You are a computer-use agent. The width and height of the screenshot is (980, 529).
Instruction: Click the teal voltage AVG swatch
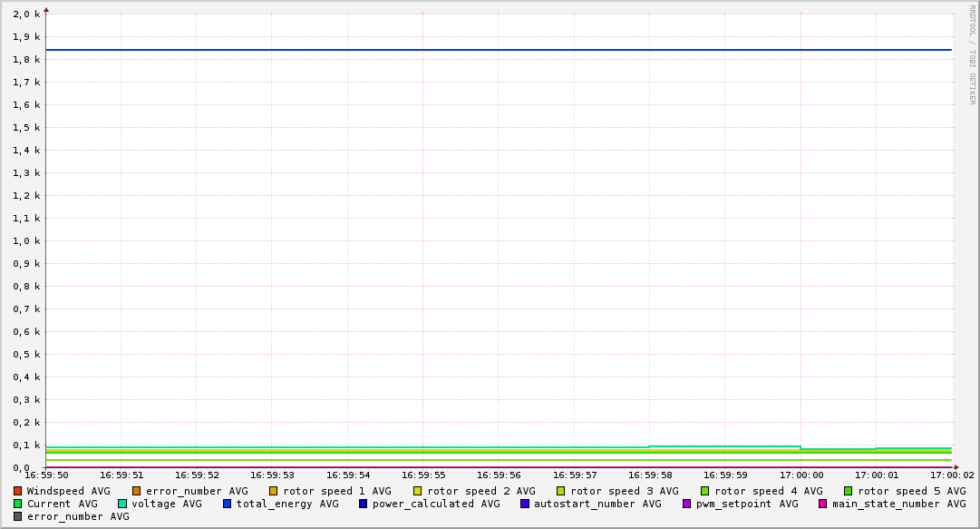(122, 504)
